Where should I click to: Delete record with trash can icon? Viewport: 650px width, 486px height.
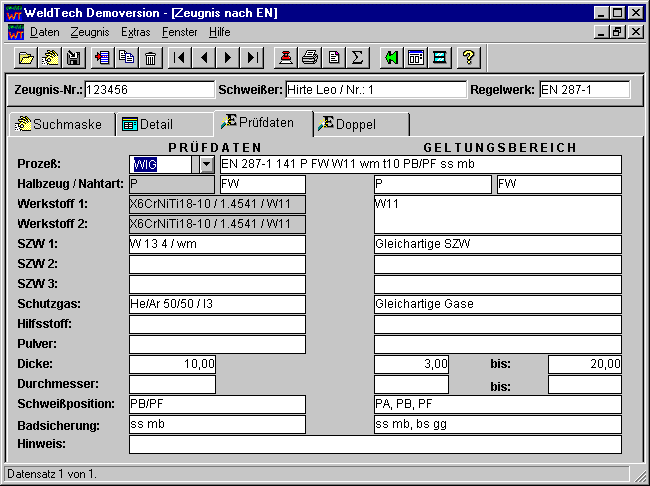pyautogui.click(x=150, y=57)
